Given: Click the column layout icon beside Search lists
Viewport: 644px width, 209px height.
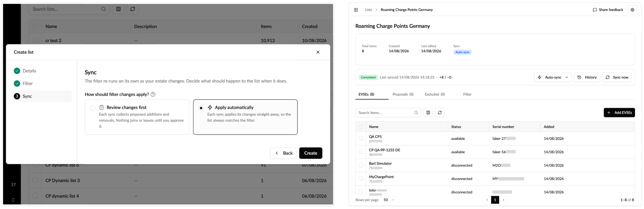Looking at the screenshot, I should tap(118, 9).
